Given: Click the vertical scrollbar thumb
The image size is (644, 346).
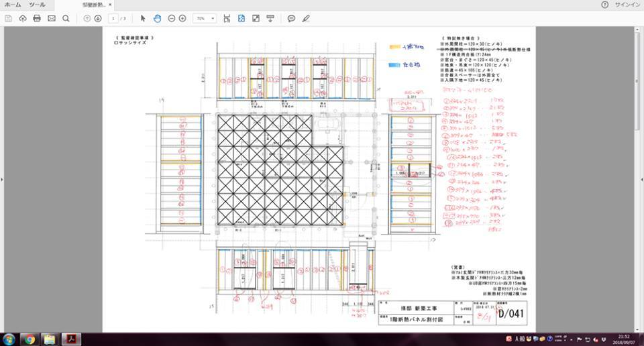Looking at the screenshot, I should pyautogui.click(x=637, y=80).
